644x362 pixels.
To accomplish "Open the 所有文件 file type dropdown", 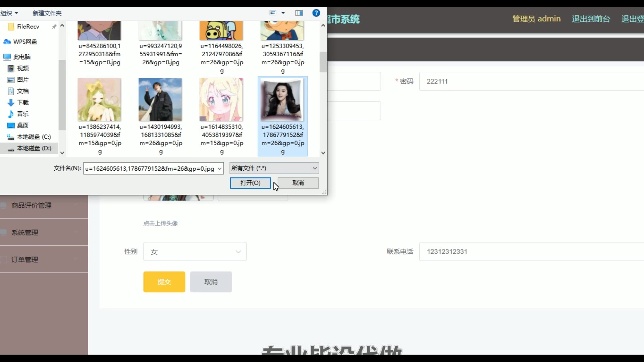I will click(274, 168).
